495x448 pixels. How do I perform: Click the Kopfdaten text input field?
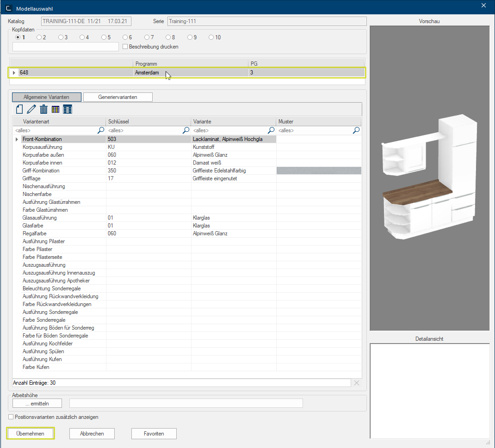coord(66,47)
